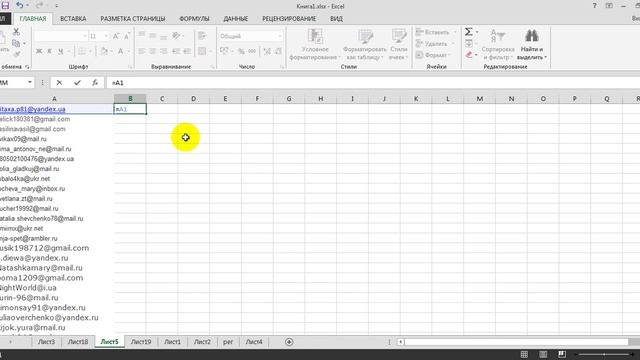Screen dimensions: 640x360
Task: Toggle the Wrap Text button
Action: (x=202, y=36)
